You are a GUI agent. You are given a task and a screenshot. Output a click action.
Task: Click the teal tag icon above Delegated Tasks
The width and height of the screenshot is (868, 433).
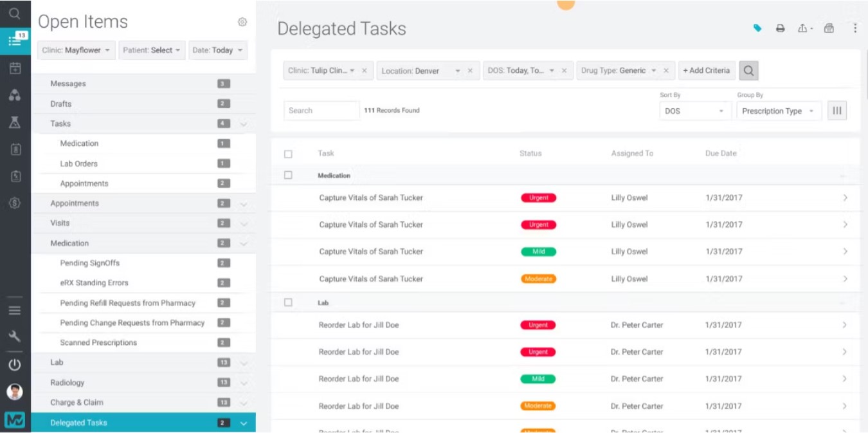click(x=757, y=28)
